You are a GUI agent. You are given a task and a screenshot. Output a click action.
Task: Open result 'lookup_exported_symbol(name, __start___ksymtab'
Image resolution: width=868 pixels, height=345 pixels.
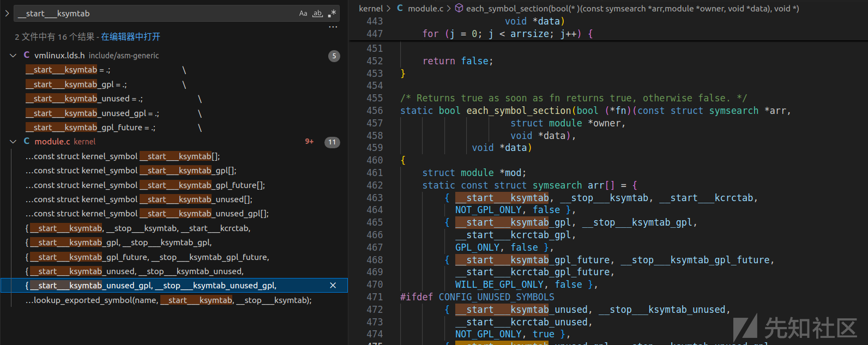click(174, 300)
